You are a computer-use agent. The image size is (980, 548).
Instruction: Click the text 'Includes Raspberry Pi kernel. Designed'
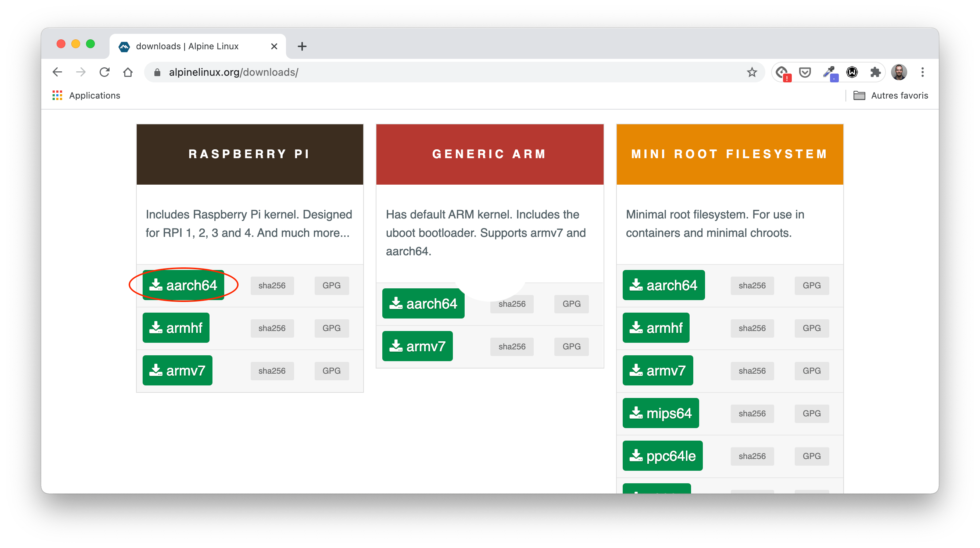pyautogui.click(x=249, y=214)
